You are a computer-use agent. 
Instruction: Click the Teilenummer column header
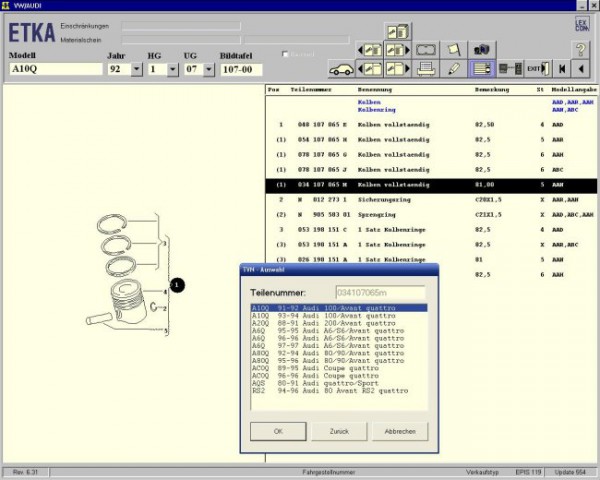[311, 90]
